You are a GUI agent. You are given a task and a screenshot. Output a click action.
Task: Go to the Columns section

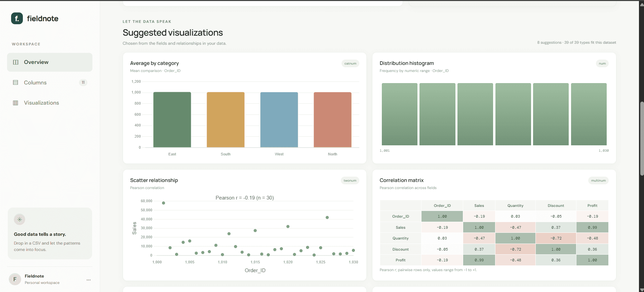pyautogui.click(x=50, y=82)
